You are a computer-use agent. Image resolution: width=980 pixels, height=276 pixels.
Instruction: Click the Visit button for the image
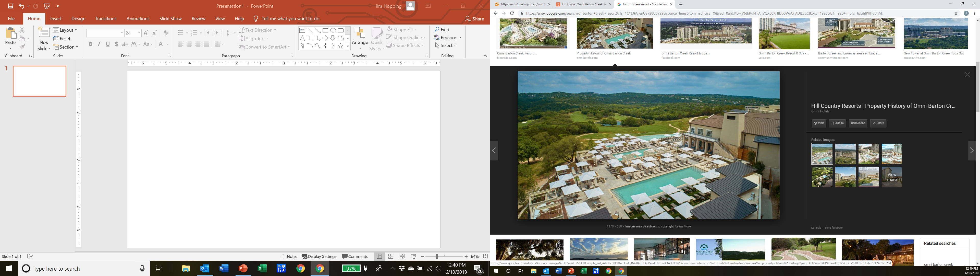pyautogui.click(x=818, y=123)
